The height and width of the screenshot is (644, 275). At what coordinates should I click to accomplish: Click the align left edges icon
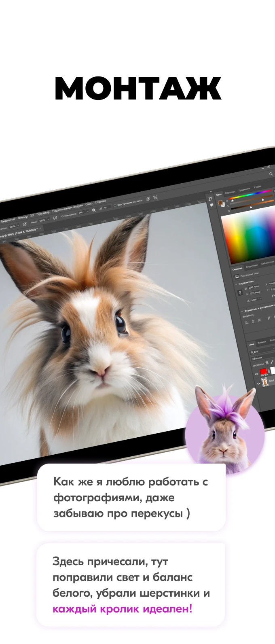point(247,322)
